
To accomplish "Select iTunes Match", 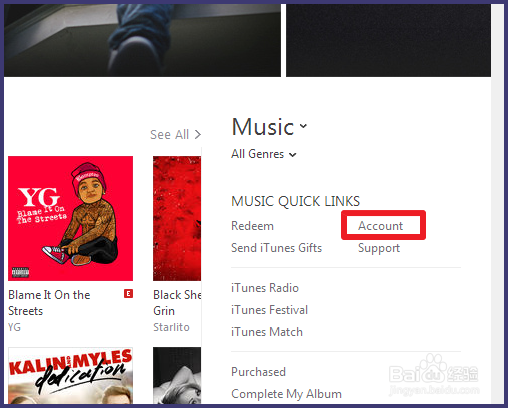I will coord(267,332).
